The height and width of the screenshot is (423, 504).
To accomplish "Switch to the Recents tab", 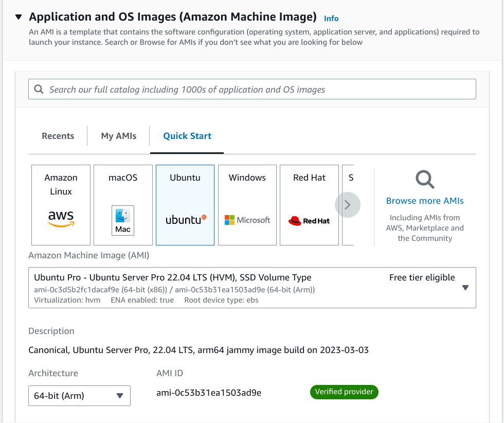I will (x=58, y=136).
